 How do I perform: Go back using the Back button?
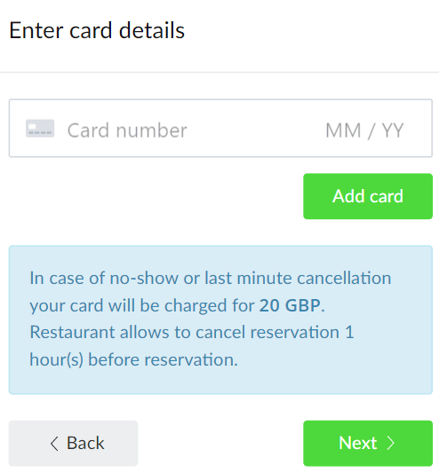tap(73, 443)
